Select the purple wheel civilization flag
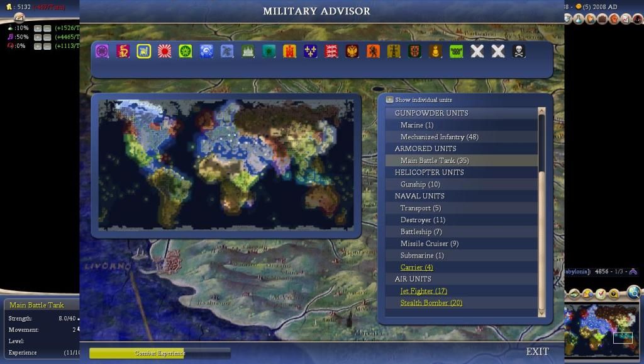The image size is (644, 364). tap(102, 51)
